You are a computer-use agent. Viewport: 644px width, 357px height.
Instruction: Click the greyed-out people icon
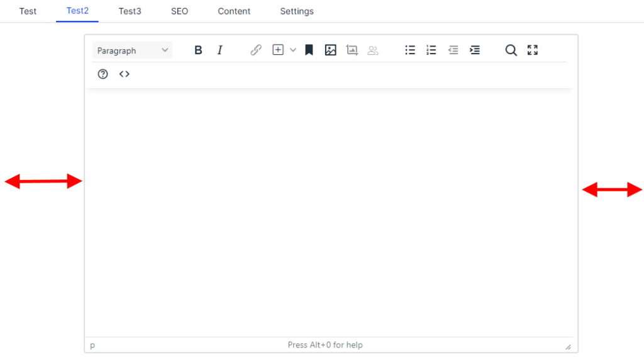373,50
